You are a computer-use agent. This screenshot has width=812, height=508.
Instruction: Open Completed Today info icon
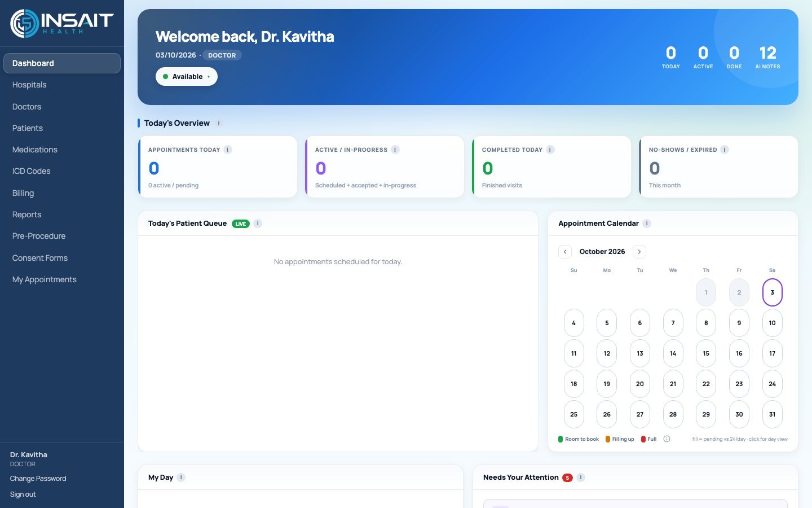click(550, 150)
